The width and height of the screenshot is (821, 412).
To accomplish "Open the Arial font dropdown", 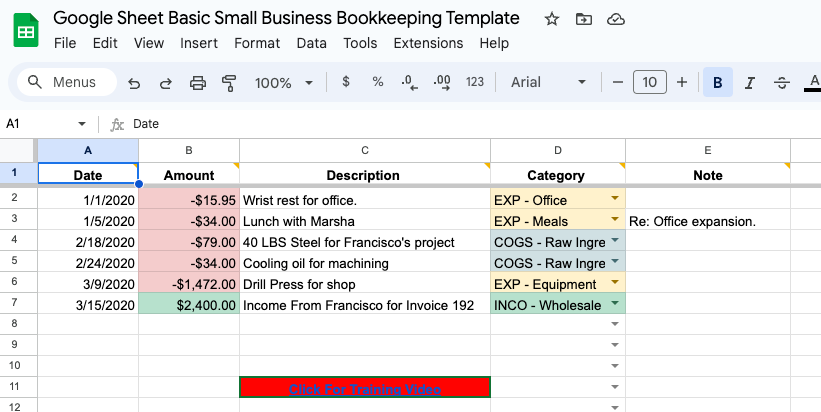I will coord(548,83).
